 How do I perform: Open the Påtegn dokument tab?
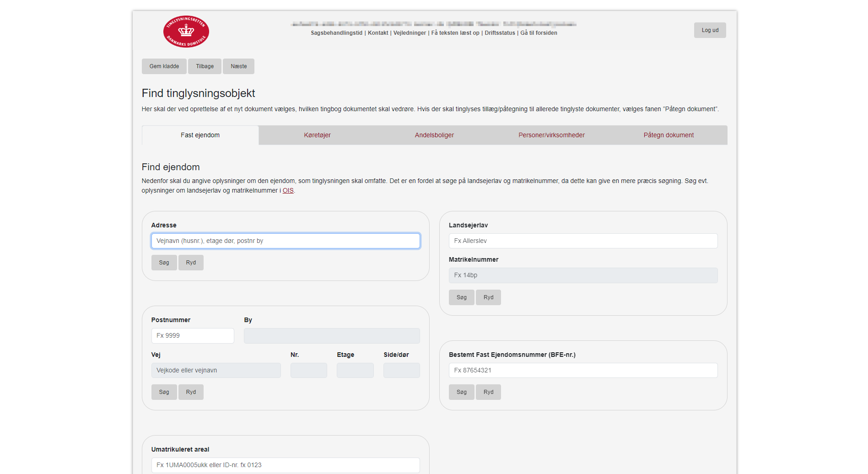(669, 135)
